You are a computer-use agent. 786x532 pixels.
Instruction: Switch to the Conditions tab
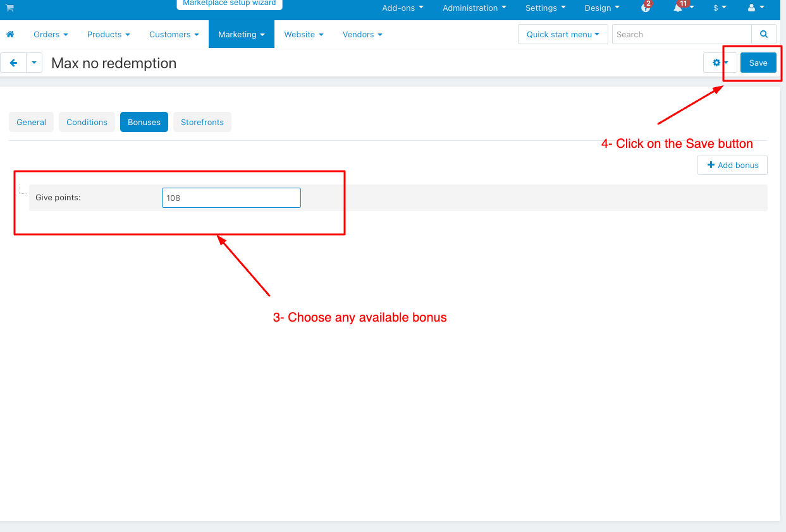pos(87,122)
